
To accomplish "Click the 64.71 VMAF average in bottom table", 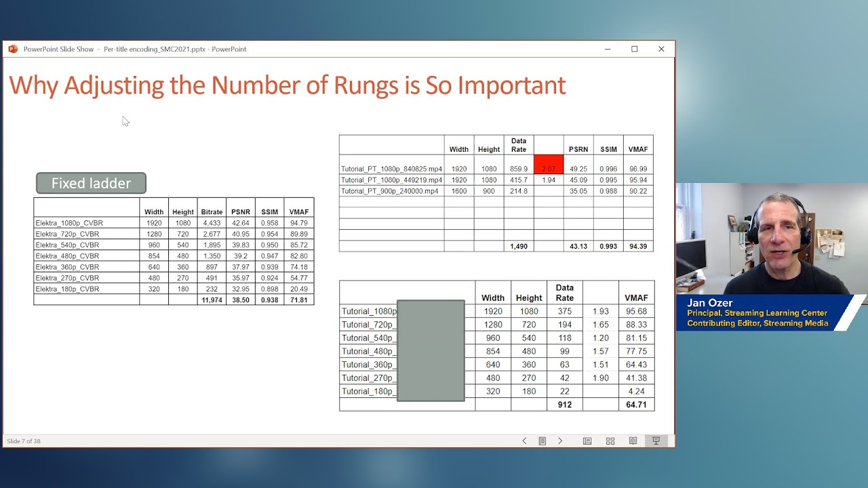I will [x=636, y=405].
